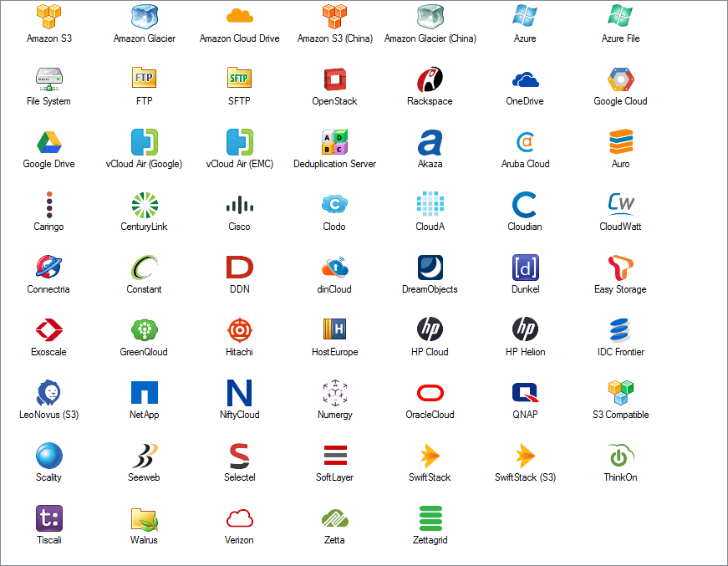Viewport: 728px width, 566px height.
Task: Click the Seeweb icon
Action: click(145, 456)
